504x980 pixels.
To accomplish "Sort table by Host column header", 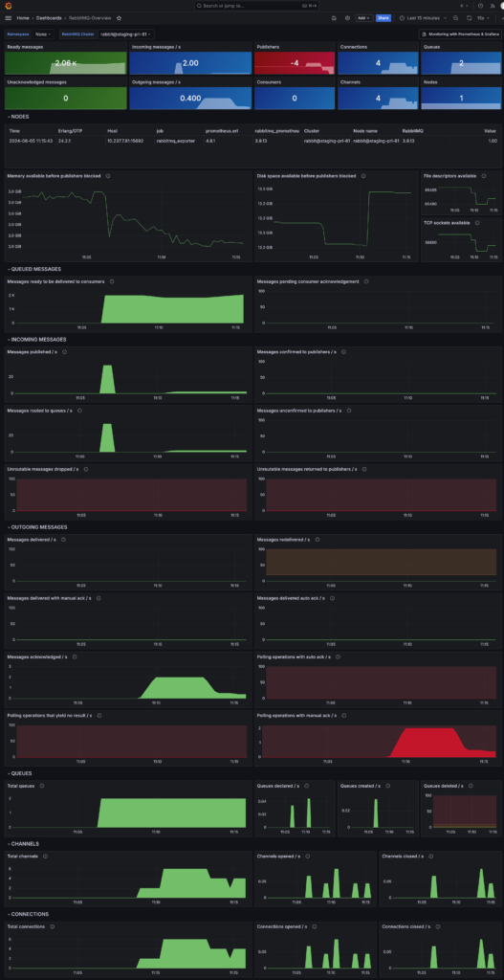I will [113, 131].
